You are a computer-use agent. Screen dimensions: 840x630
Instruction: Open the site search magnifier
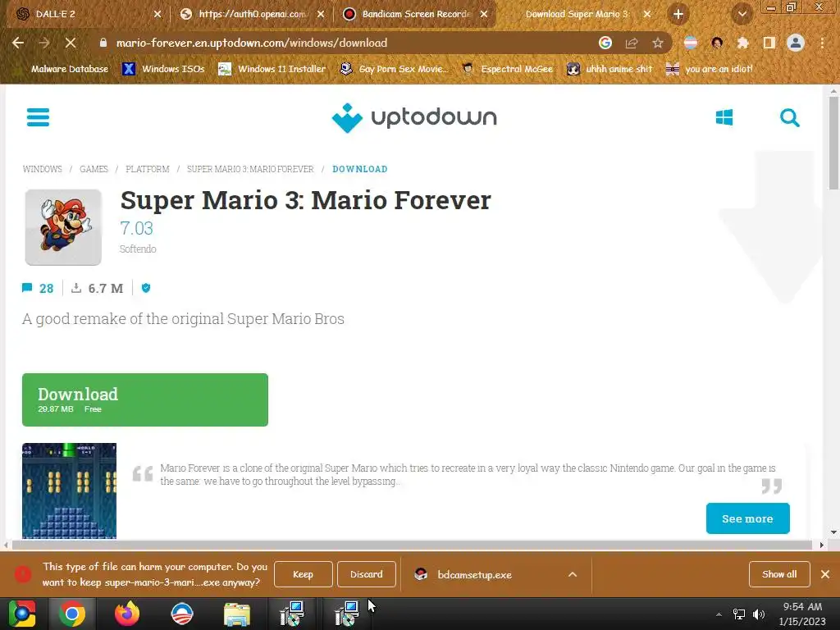pos(789,117)
